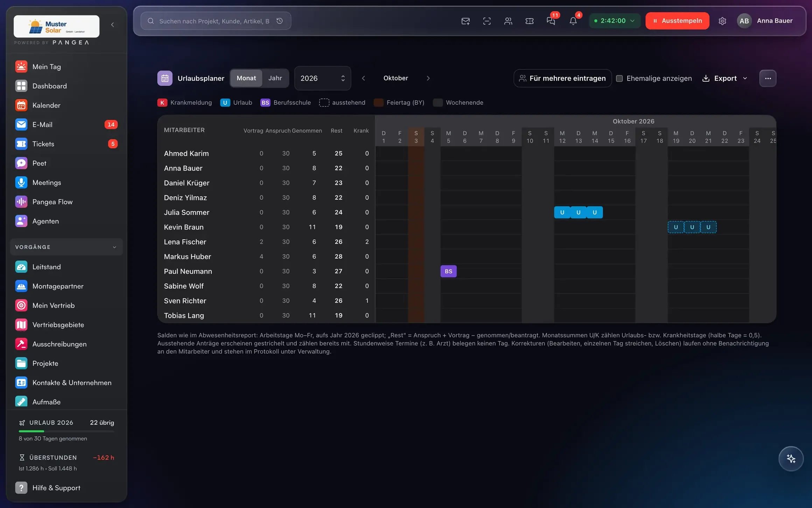Open the new mail compose icon

(x=465, y=21)
